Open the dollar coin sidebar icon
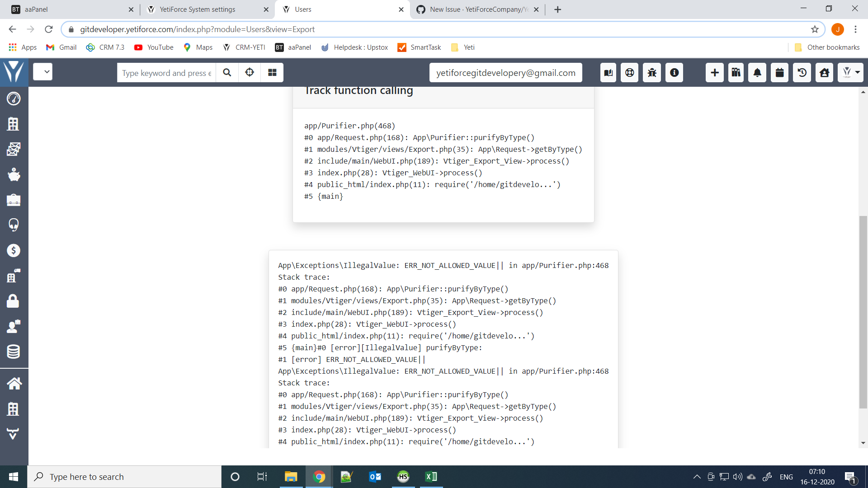The image size is (868, 488). 14,250
